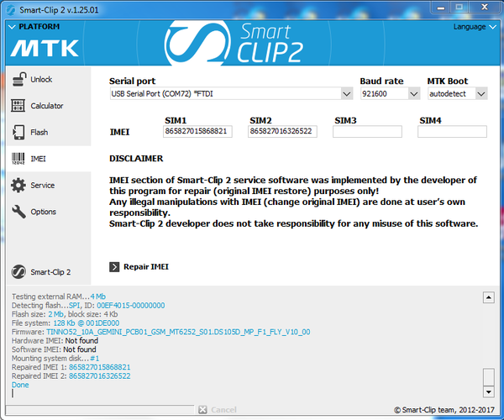Open the Unlock section
The height and width of the screenshot is (420, 504).
[x=41, y=80]
